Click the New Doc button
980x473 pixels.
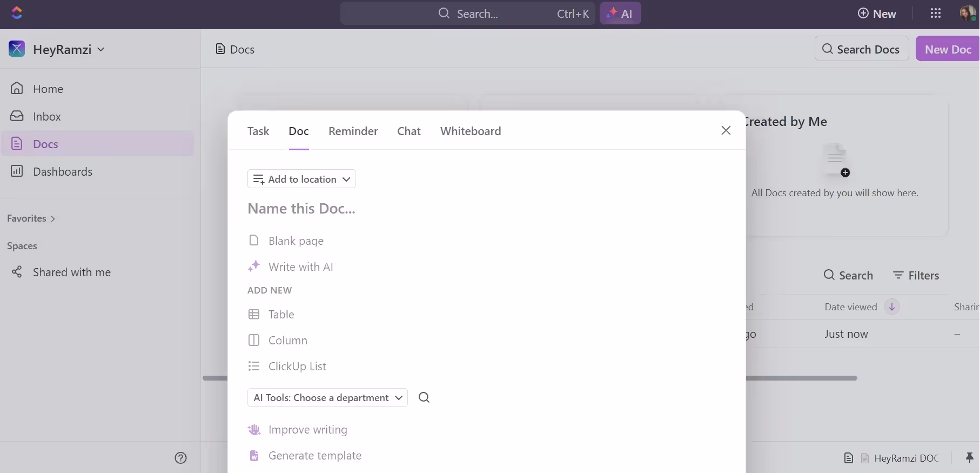[947, 49]
